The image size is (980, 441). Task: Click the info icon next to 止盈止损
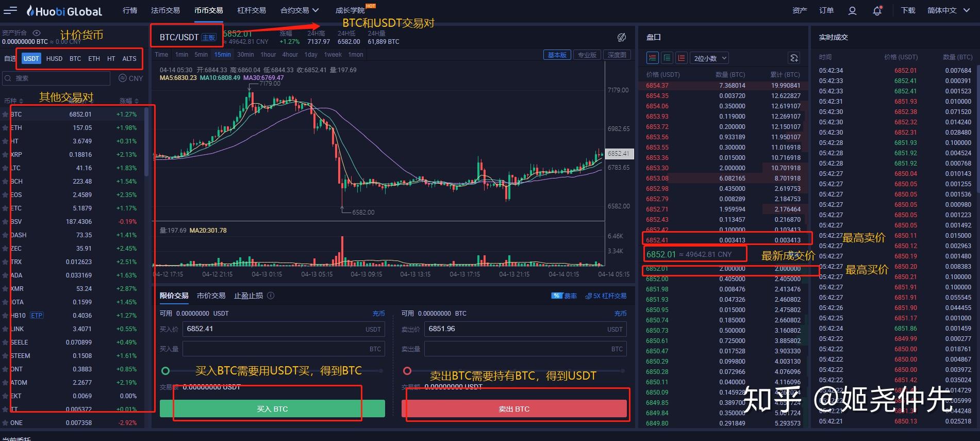[x=271, y=296]
